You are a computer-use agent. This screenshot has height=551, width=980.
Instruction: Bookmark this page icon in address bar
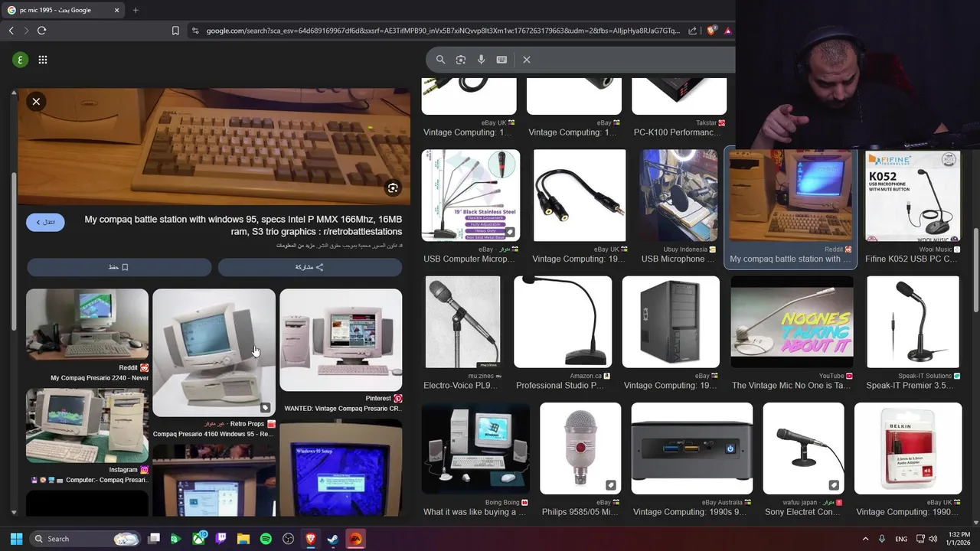(175, 31)
